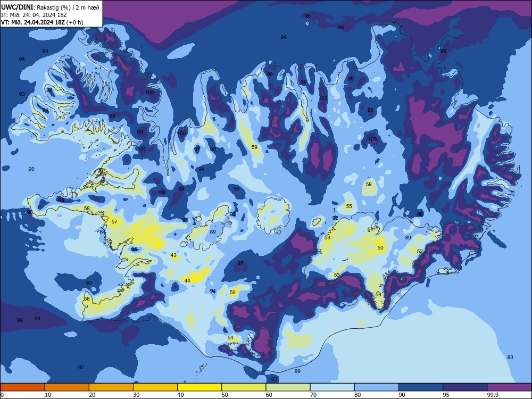Click the 10–20 orange legend swatch

point(67,387)
